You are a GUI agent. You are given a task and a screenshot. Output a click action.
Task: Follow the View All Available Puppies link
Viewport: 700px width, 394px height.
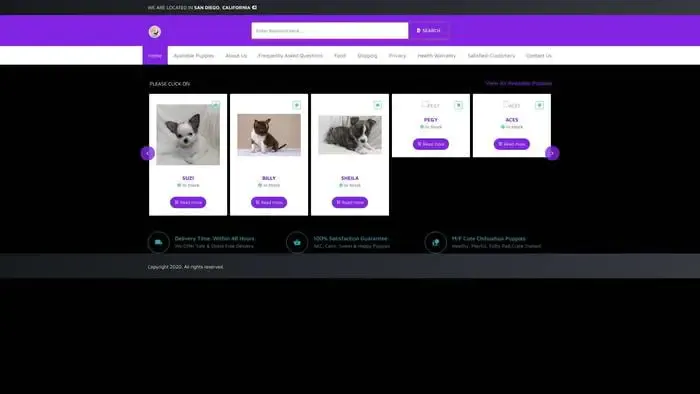518,83
